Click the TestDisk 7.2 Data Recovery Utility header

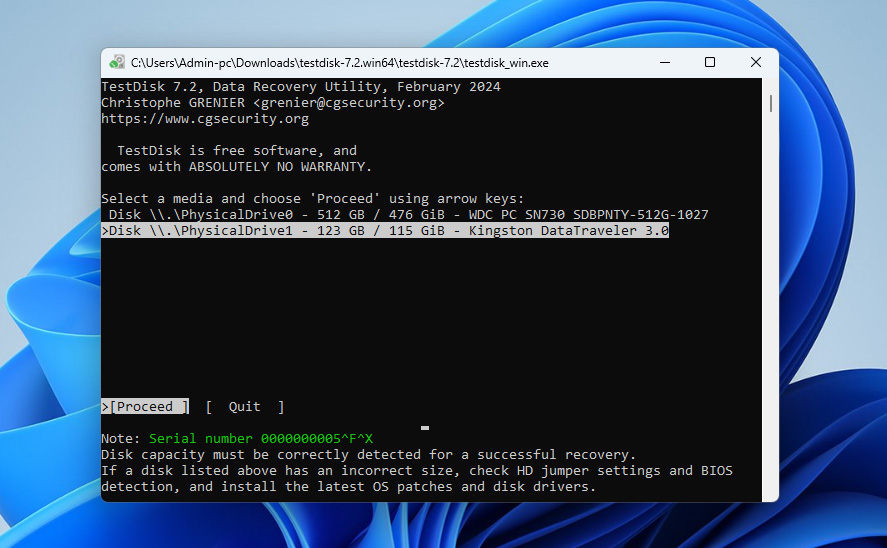coord(300,87)
